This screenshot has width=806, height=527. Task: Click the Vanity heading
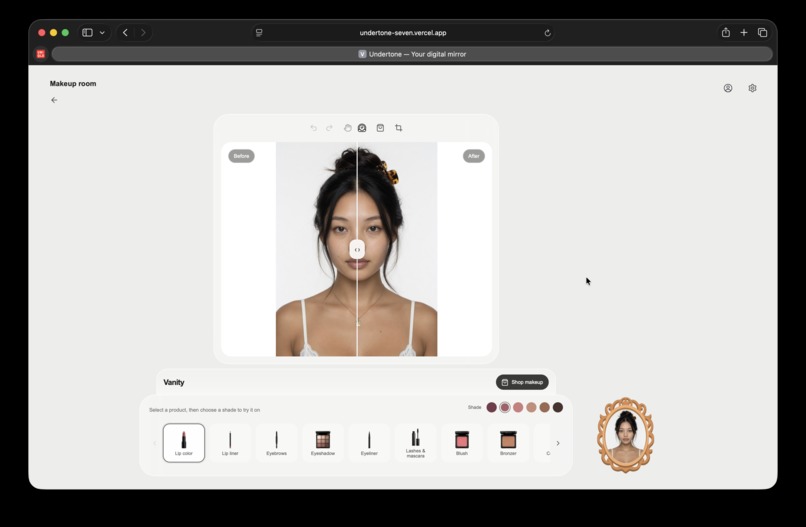174,382
